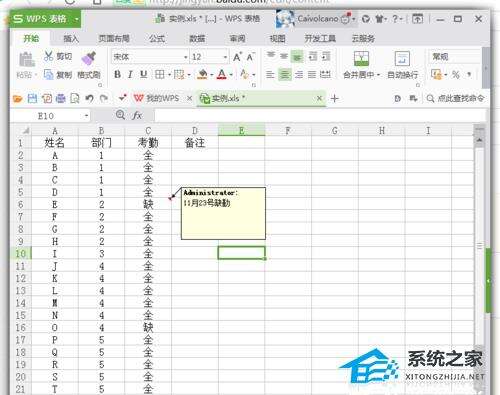Image resolution: width=500 pixels, height=395 pixels.
Task: Open the 公式 ribbon tab
Action: coord(157,39)
